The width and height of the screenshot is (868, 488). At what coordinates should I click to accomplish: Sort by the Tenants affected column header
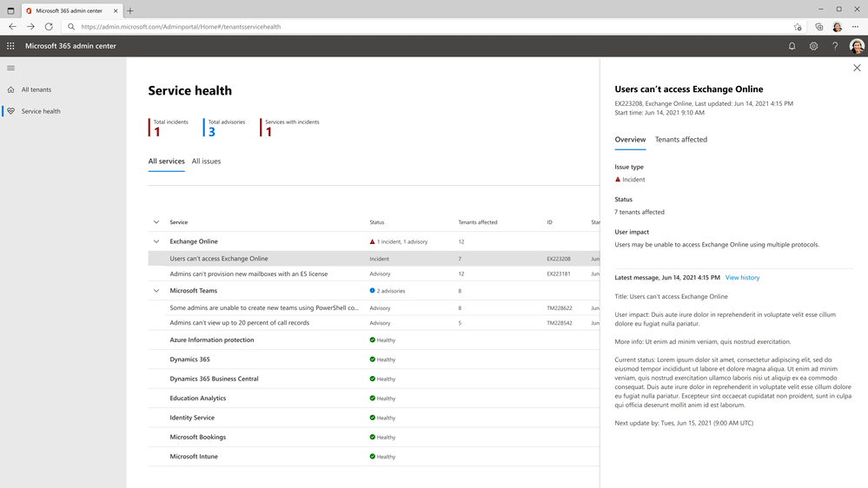(477, 222)
